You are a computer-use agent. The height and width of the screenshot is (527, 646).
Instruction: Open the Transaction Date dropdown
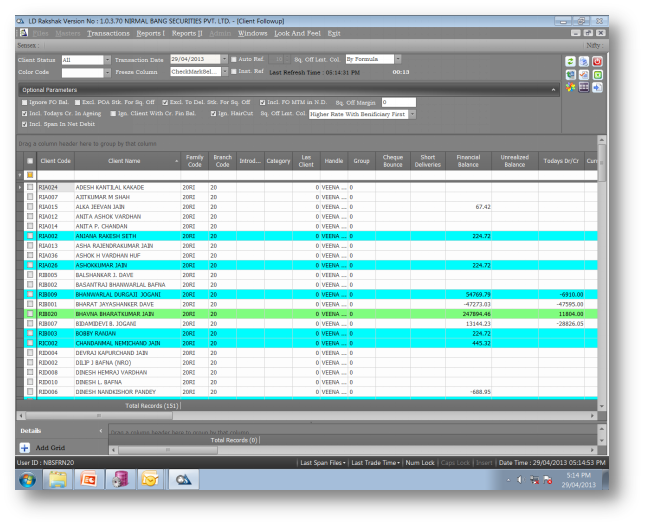pos(223,60)
